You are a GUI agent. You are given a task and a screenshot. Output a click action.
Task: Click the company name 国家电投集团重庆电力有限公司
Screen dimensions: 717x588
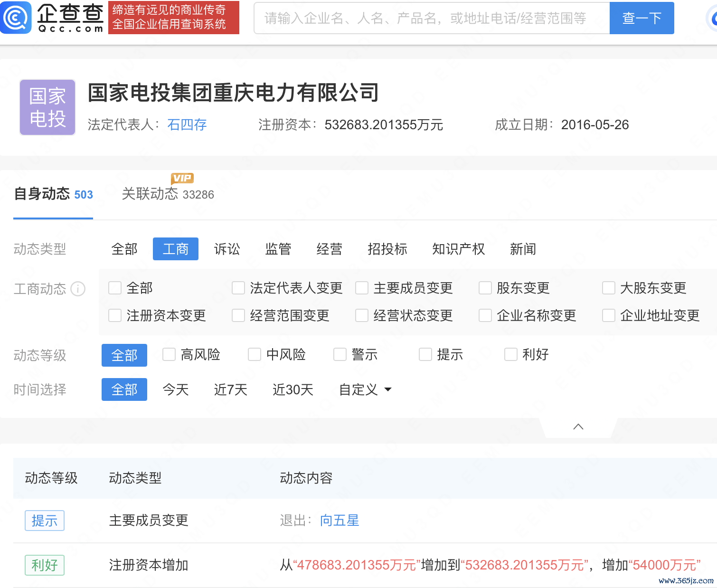pos(233,93)
